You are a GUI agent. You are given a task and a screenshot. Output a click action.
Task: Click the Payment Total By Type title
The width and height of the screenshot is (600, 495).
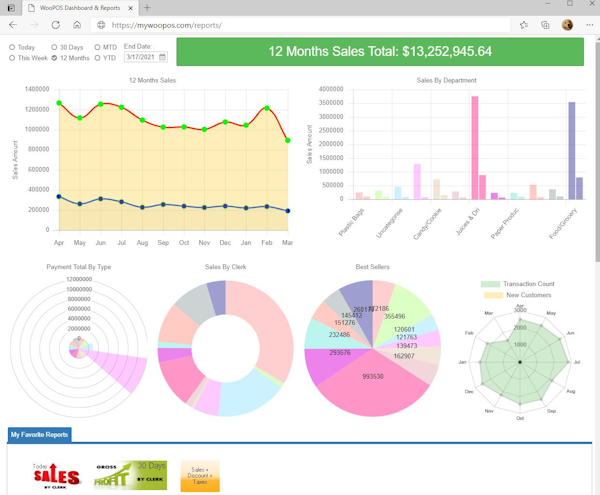point(78,267)
